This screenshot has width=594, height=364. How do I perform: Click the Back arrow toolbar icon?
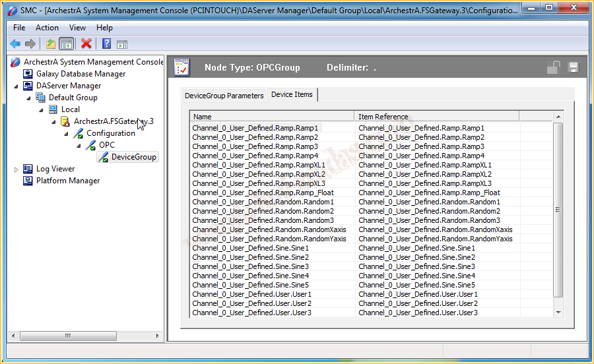coord(15,44)
